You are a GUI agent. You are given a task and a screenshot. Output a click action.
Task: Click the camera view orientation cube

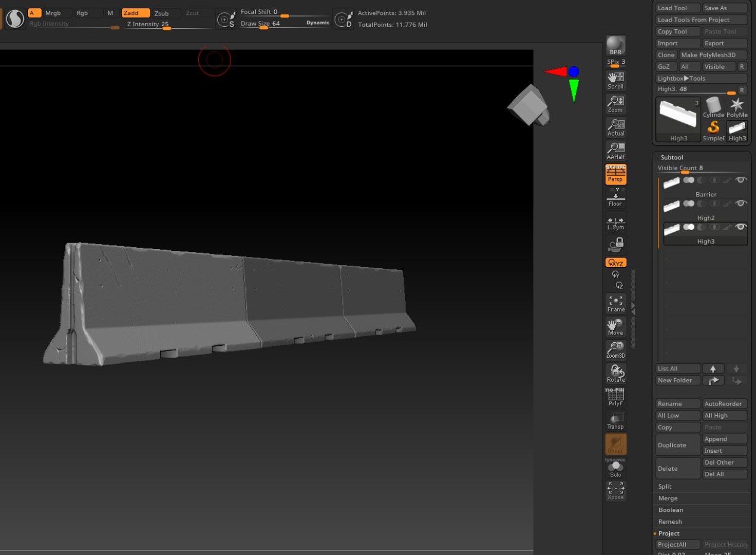[528, 106]
